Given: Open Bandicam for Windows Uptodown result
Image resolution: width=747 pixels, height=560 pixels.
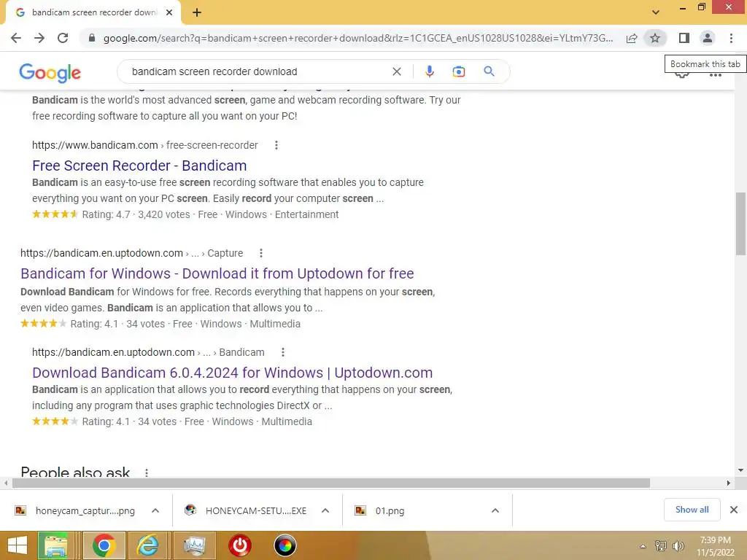Looking at the screenshot, I should pos(217,273).
